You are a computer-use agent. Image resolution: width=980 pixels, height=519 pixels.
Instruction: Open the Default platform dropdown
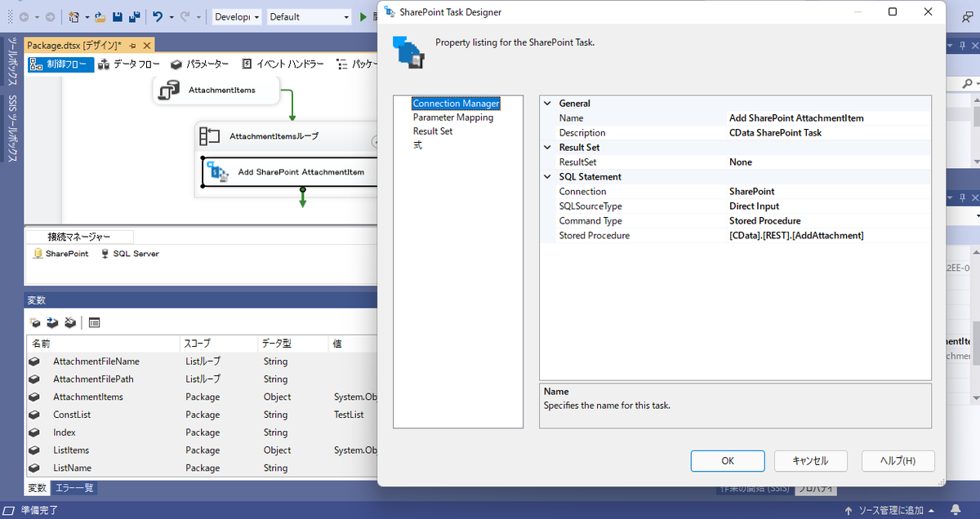(x=309, y=16)
